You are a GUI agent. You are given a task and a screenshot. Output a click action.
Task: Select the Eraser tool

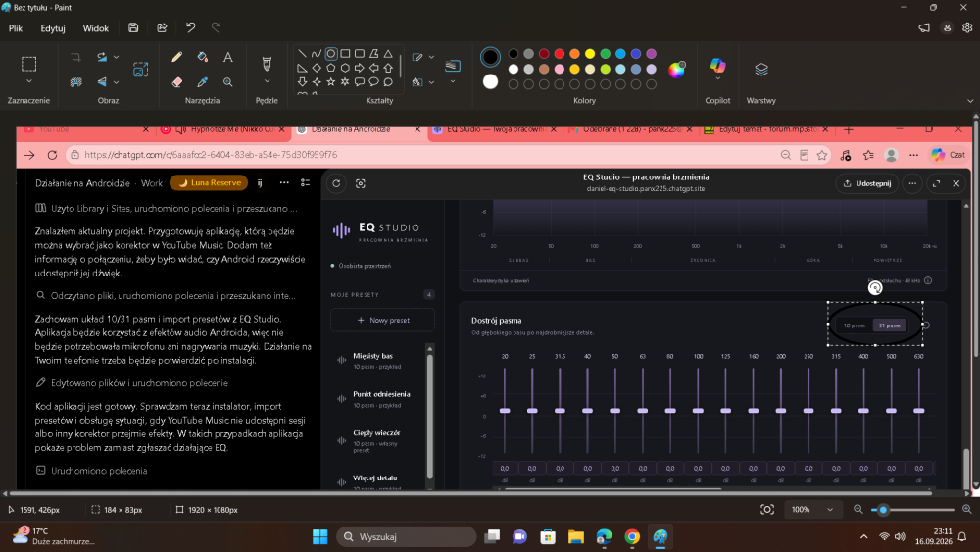[x=176, y=82]
